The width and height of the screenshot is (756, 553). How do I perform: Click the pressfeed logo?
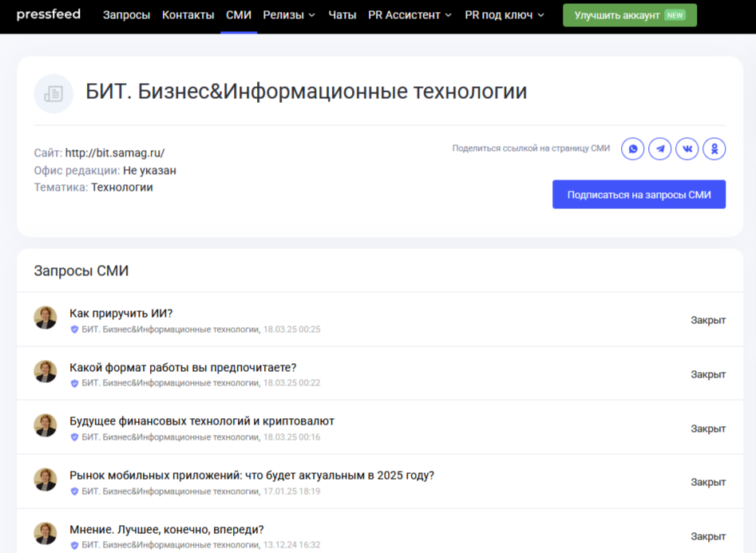[48, 14]
